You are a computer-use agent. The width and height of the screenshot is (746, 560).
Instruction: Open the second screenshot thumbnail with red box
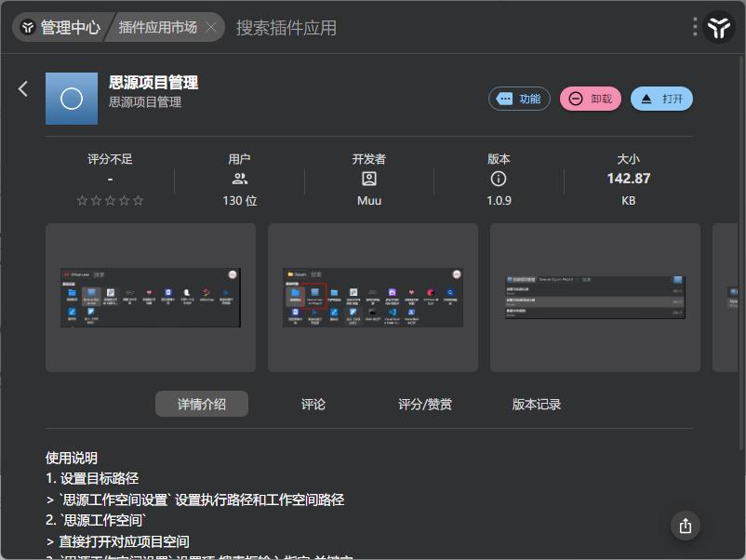[x=372, y=298]
